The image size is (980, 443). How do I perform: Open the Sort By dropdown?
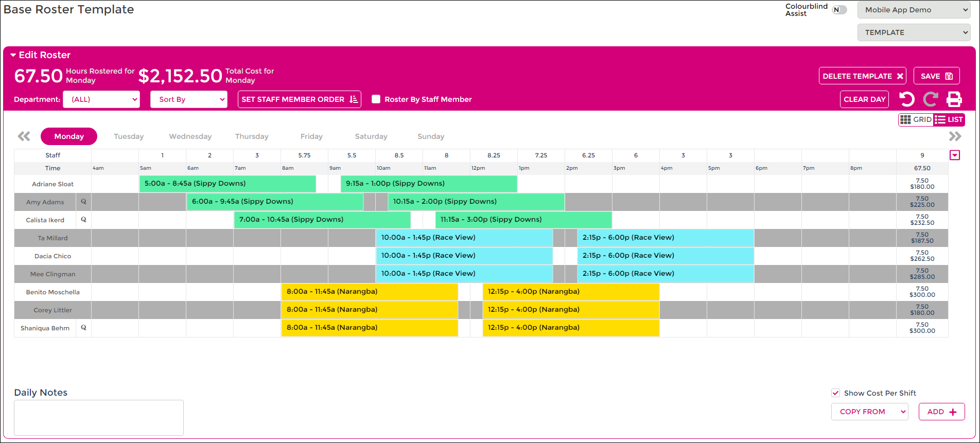[x=189, y=99]
